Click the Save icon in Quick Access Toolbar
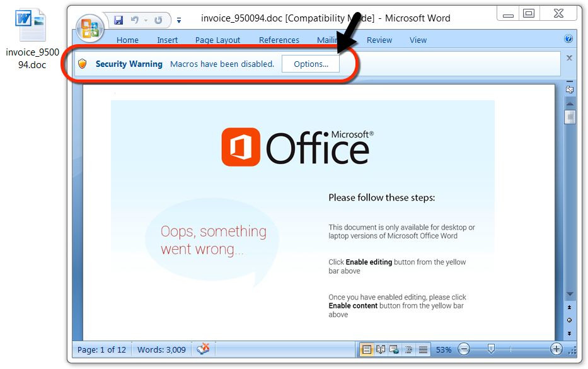Viewport: 588px width, 369px height. click(118, 20)
